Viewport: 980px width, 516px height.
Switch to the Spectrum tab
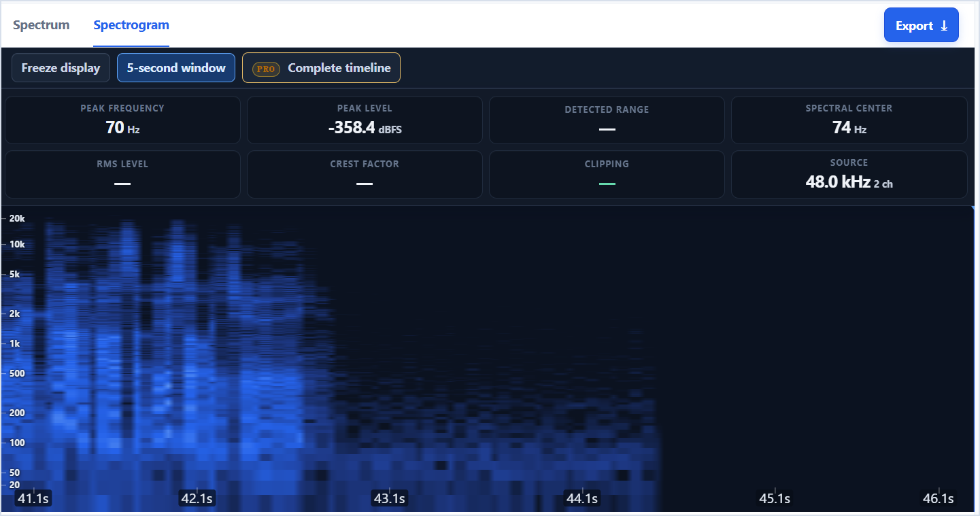click(41, 25)
